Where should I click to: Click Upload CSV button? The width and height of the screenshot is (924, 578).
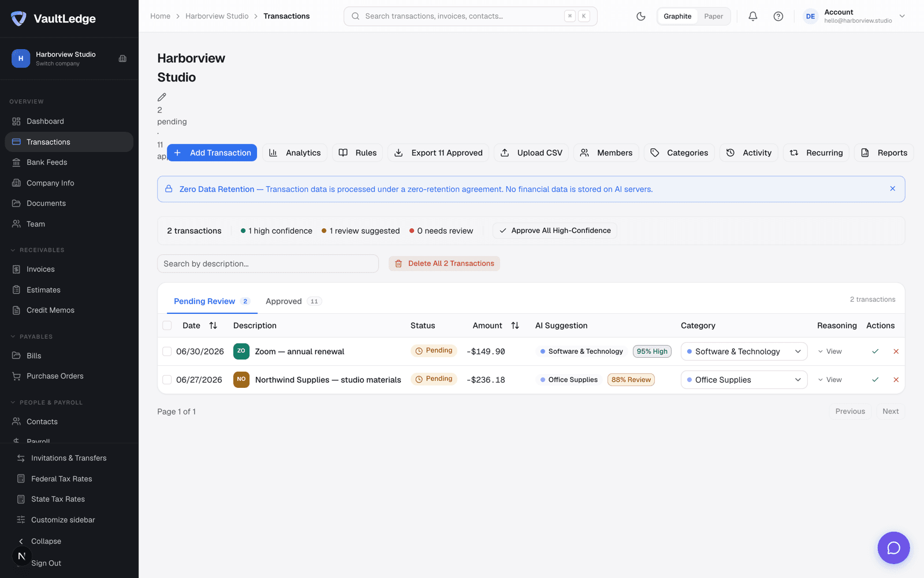[x=531, y=153]
